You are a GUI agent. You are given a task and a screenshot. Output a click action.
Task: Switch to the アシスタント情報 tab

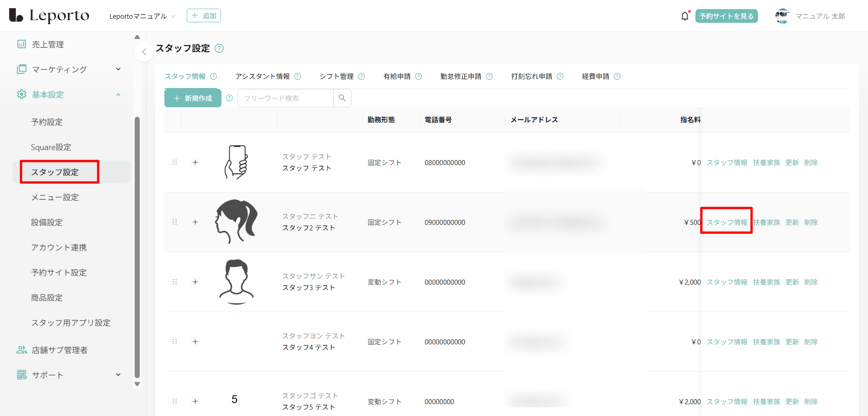[x=262, y=77]
